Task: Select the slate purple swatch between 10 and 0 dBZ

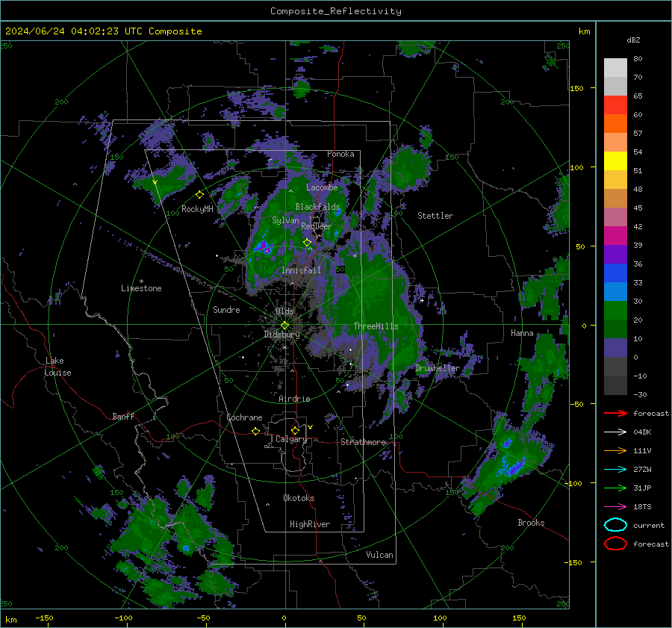Action: (x=615, y=348)
